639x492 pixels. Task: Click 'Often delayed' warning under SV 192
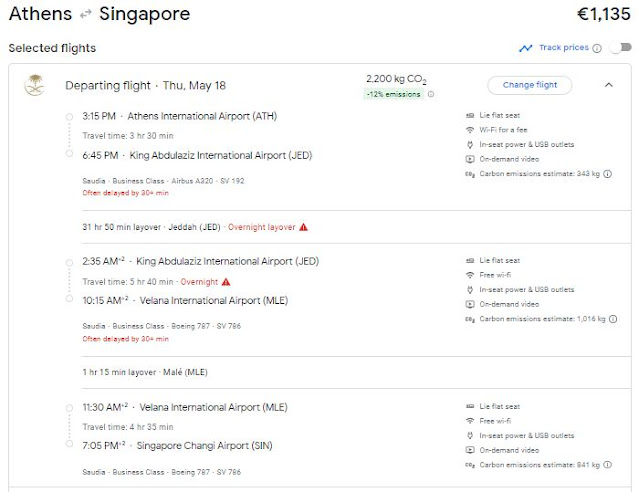click(126, 193)
